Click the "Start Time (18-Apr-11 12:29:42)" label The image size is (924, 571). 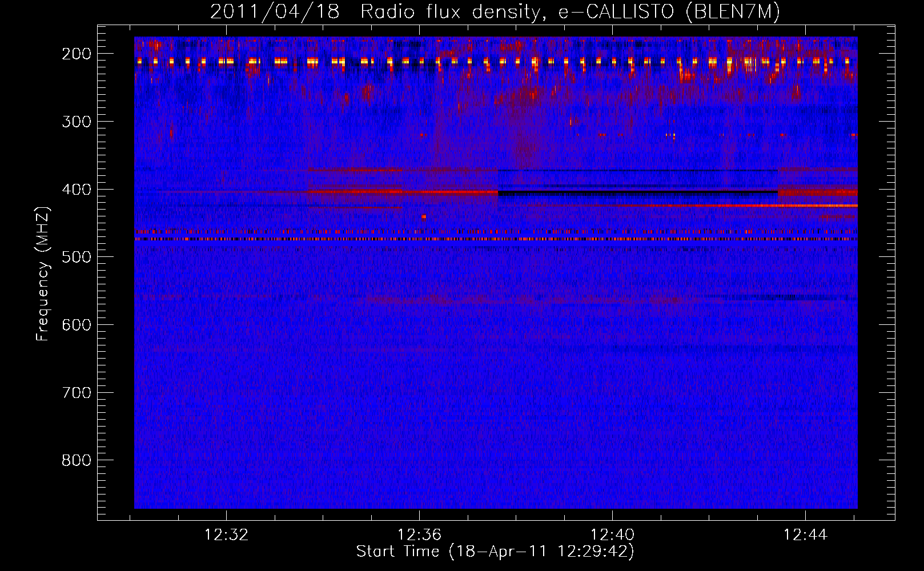click(x=495, y=552)
